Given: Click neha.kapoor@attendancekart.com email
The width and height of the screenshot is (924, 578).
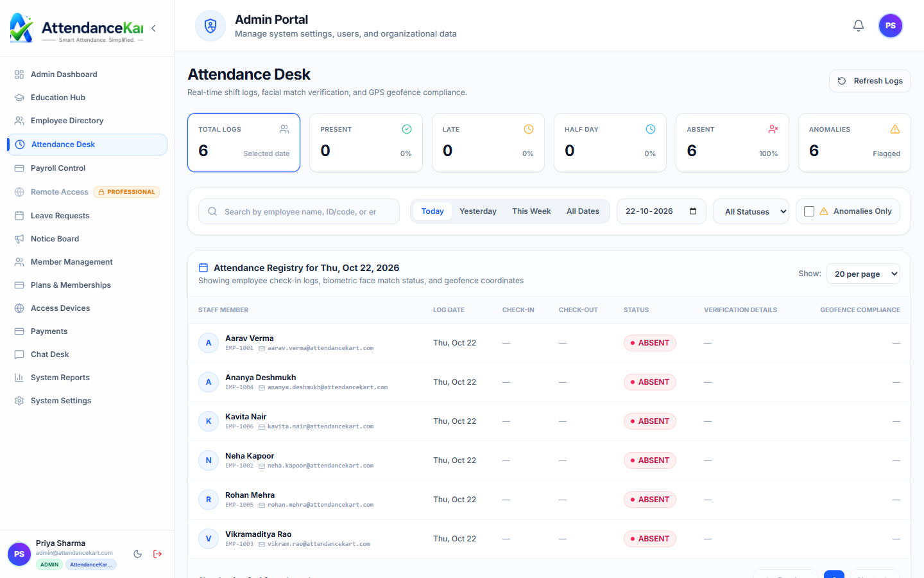Looking at the screenshot, I should pos(320,466).
